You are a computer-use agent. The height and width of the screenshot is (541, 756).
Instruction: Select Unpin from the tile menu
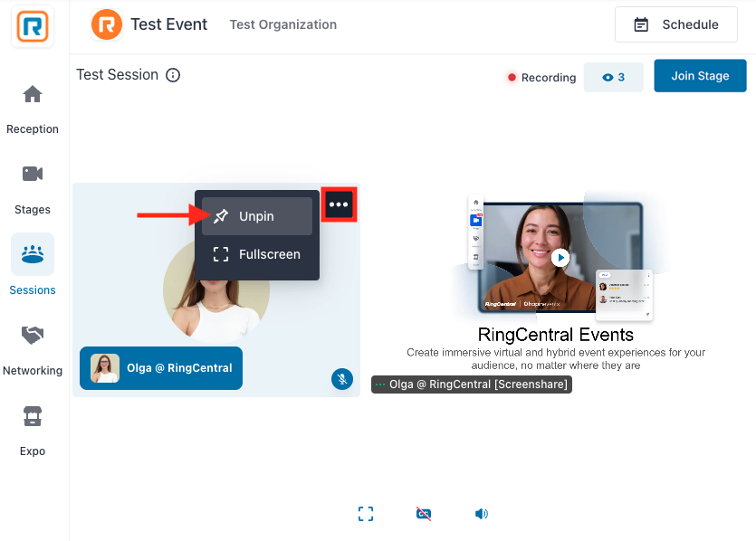[x=257, y=216]
